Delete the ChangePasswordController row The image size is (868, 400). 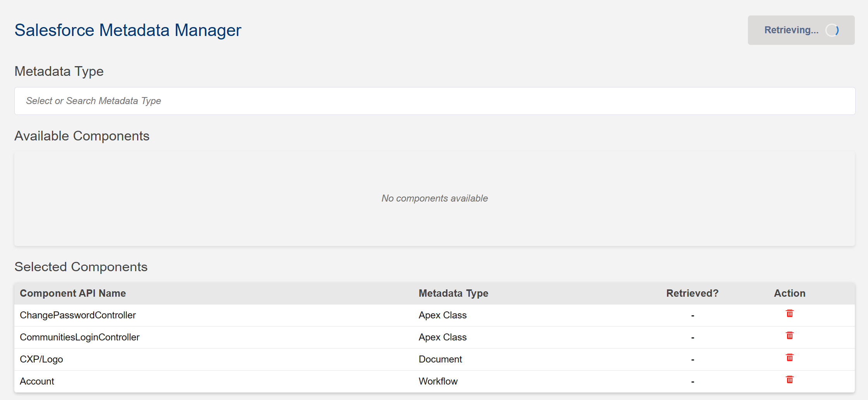(789, 313)
